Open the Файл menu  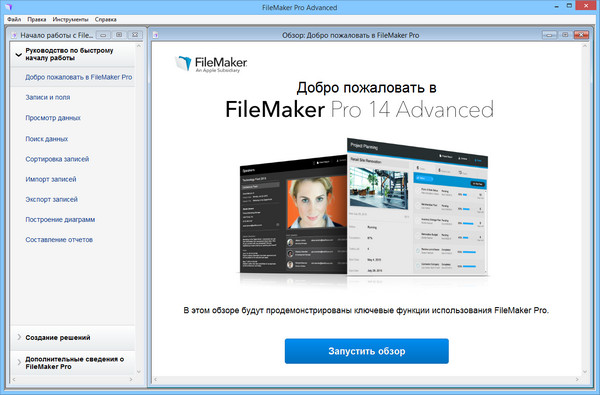point(14,19)
